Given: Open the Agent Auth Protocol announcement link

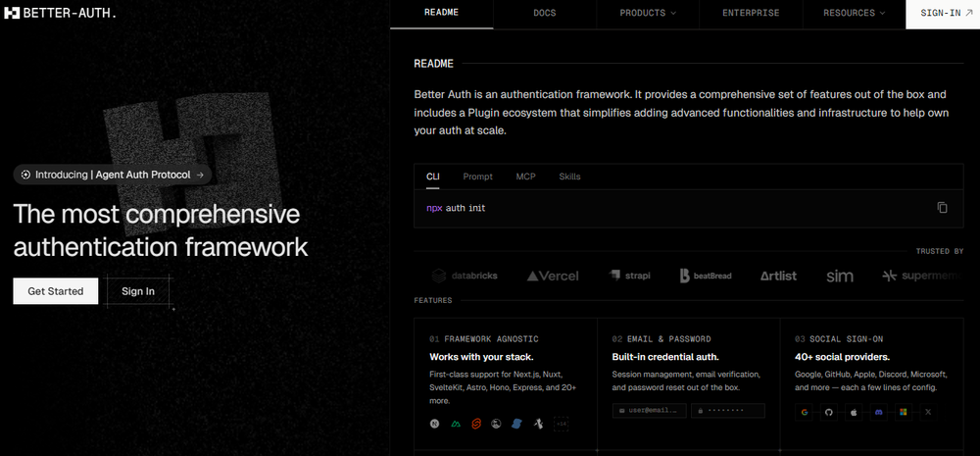Looking at the screenshot, I should (113, 176).
